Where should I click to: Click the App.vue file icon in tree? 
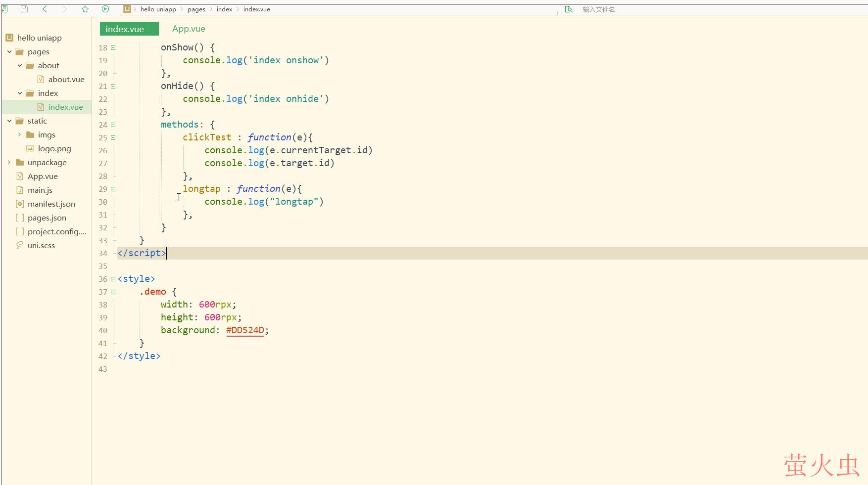tap(20, 176)
